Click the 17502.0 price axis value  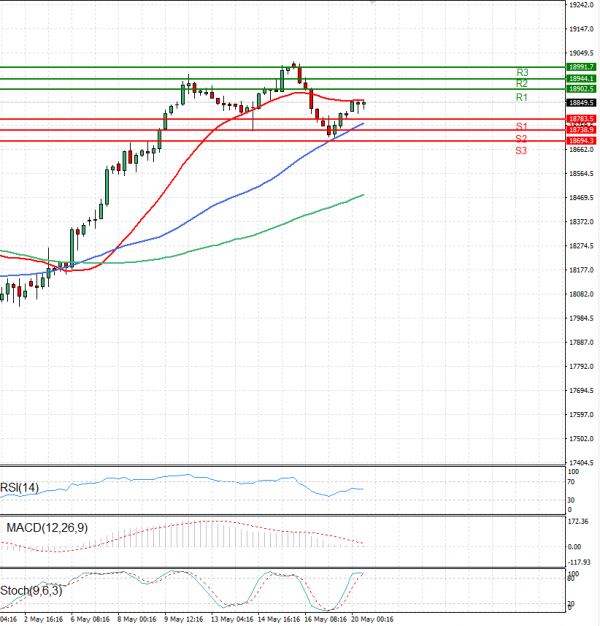581,439
